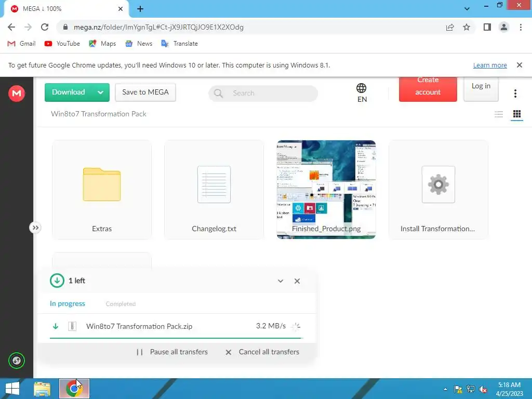This screenshot has width=532, height=399.
Task: Open the Windows Start button
Action: click(x=12, y=389)
